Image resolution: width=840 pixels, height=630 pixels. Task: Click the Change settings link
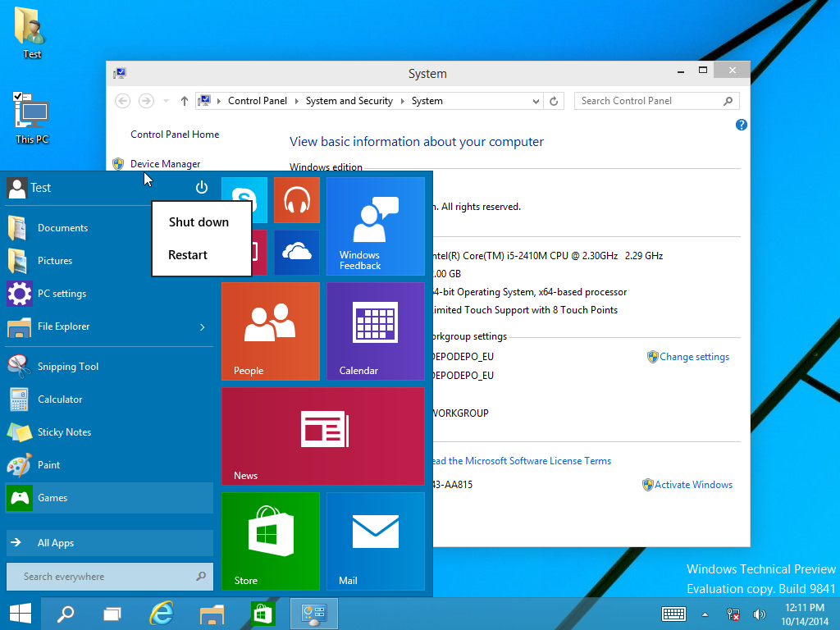(x=694, y=357)
